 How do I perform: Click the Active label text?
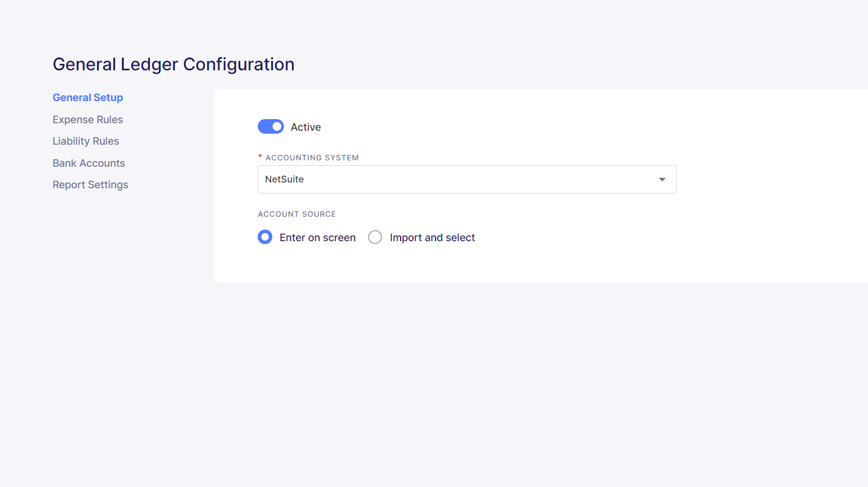(306, 127)
